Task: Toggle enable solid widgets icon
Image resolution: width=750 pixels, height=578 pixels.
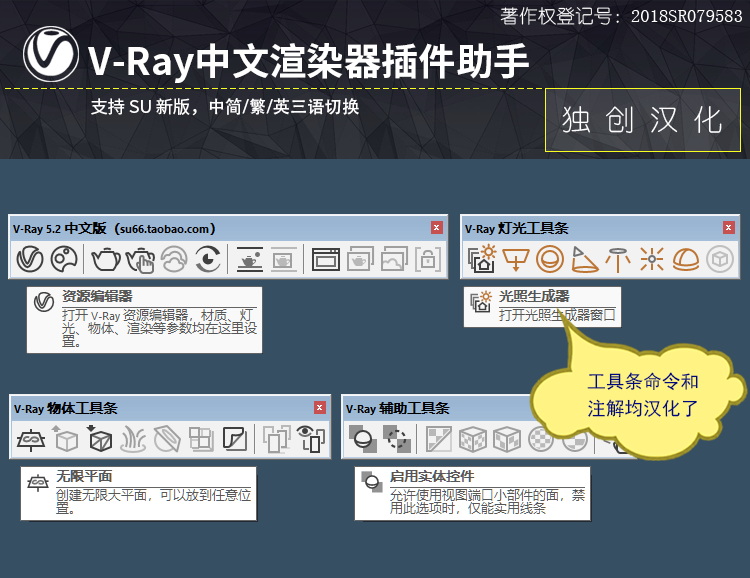Action: point(363,439)
